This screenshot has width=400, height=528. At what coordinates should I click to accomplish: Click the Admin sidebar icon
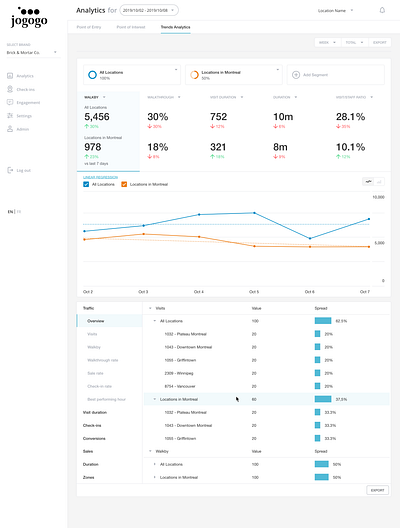coord(10,129)
